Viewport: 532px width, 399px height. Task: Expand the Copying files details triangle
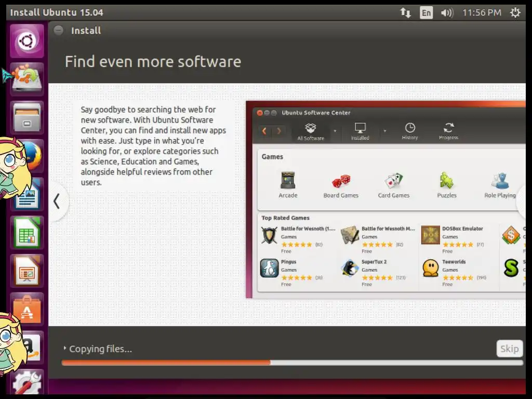(64, 348)
